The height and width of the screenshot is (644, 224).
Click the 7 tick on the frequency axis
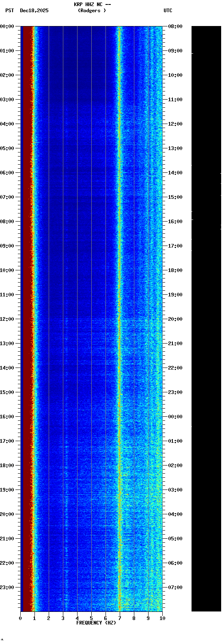(x=120, y=618)
